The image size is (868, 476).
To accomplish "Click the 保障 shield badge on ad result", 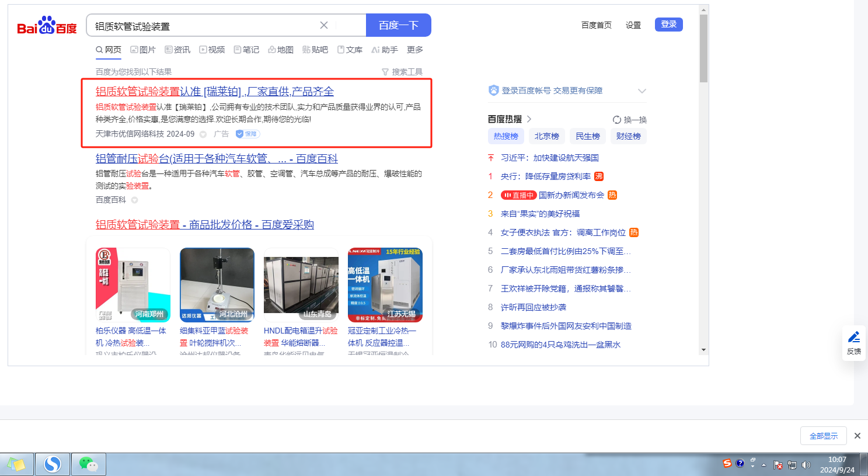I will click(x=247, y=134).
